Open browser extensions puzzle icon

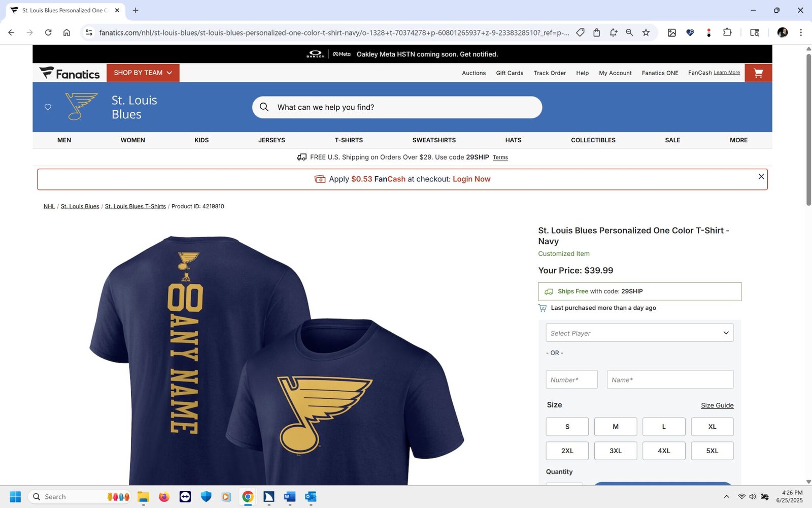727,33
